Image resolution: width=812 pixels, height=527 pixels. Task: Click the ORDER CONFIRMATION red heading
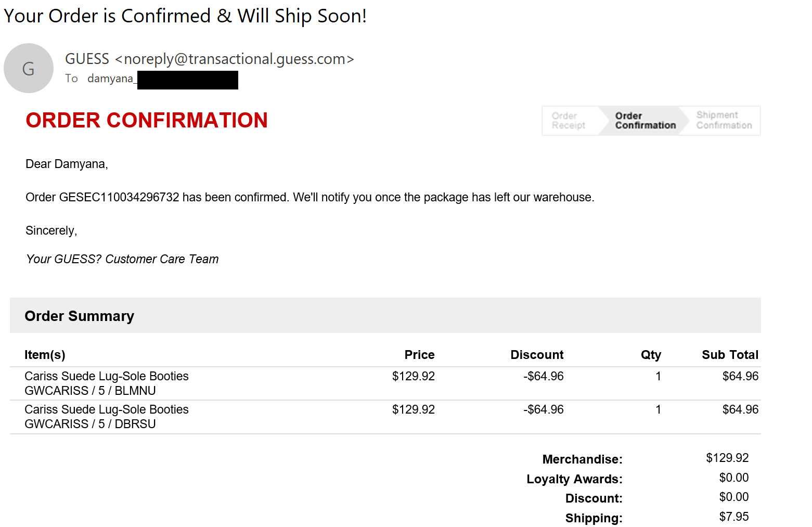click(x=147, y=120)
